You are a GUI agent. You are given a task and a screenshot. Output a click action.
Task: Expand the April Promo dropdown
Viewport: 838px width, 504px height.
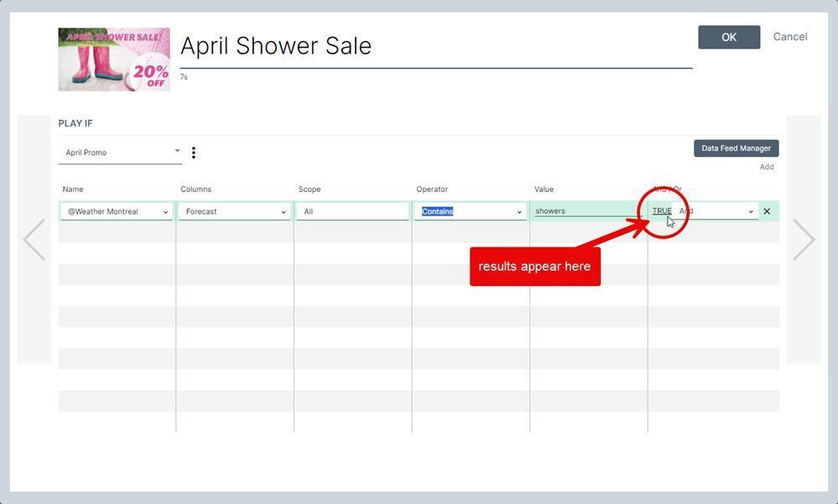(120, 153)
